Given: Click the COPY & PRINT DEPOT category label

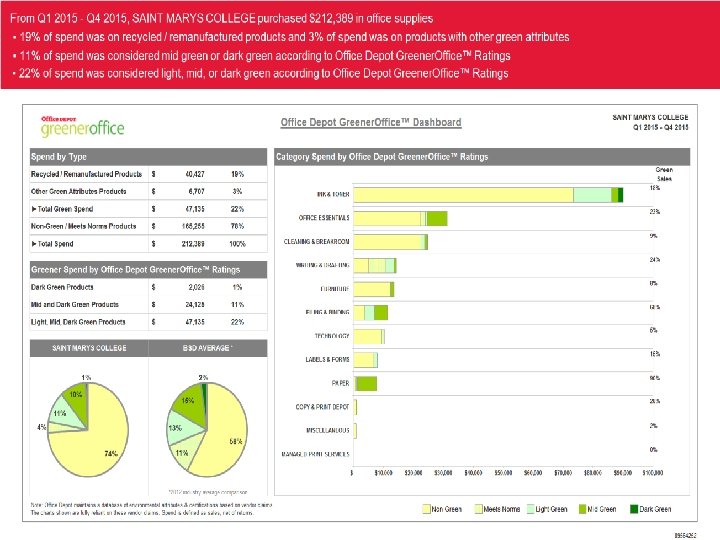Looking at the screenshot, I should tap(322, 407).
